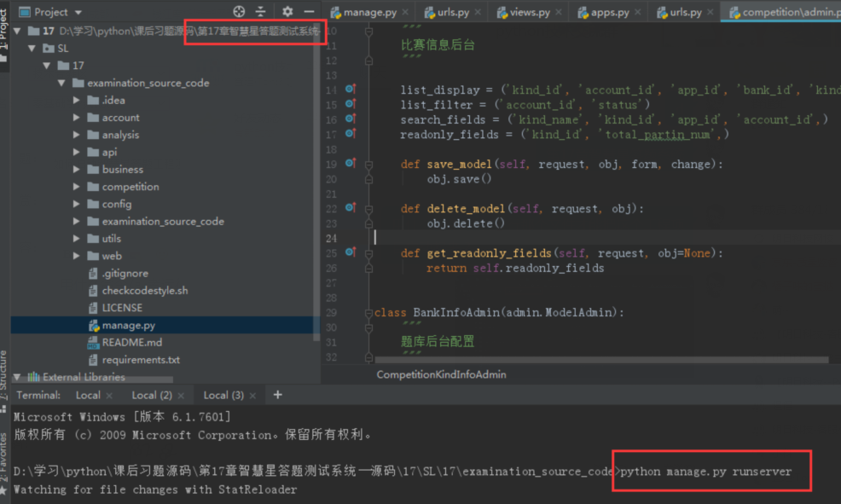Click the 'python manage.py runserver' terminal line
This screenshot has width=841, height=504.
click(x=706, y=472)
